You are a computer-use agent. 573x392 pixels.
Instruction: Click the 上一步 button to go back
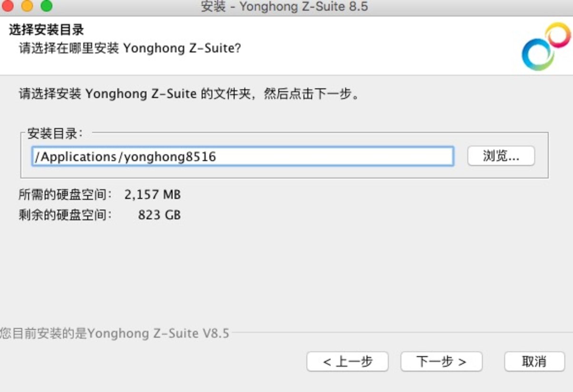click(348, 362)
